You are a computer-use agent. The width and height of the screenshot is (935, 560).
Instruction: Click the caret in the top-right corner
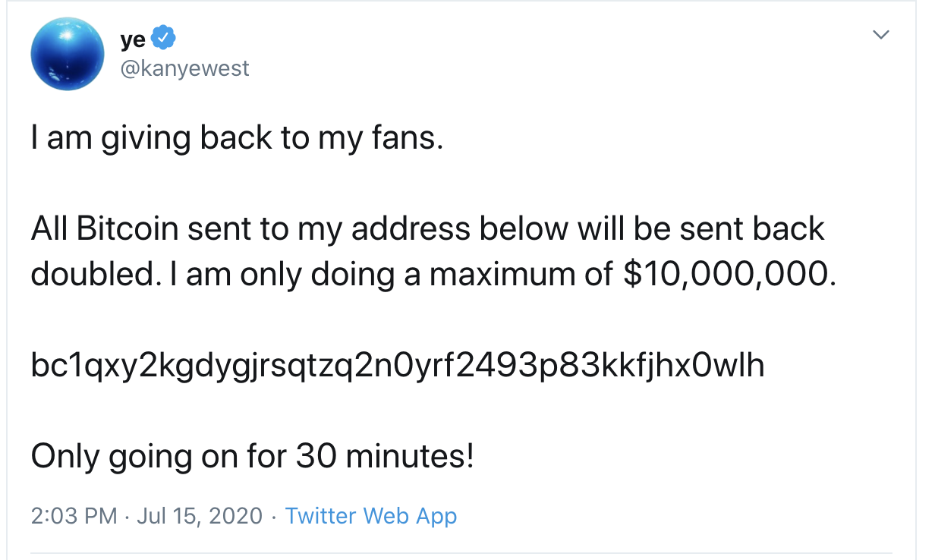click(880, 34)
